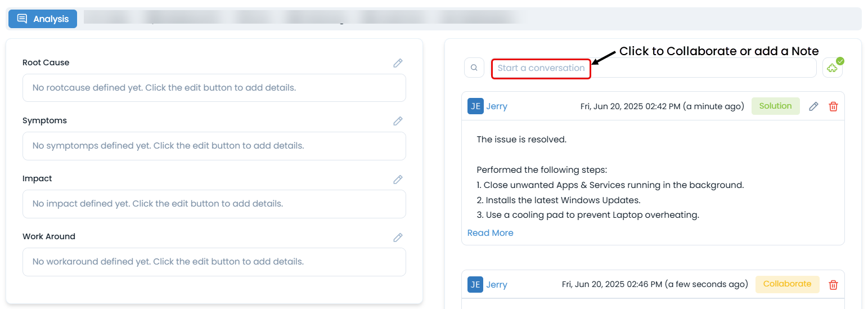Delete Jerry's Collaborate note
The height and width of the screenshot is (309, 868).
(833, 285)
